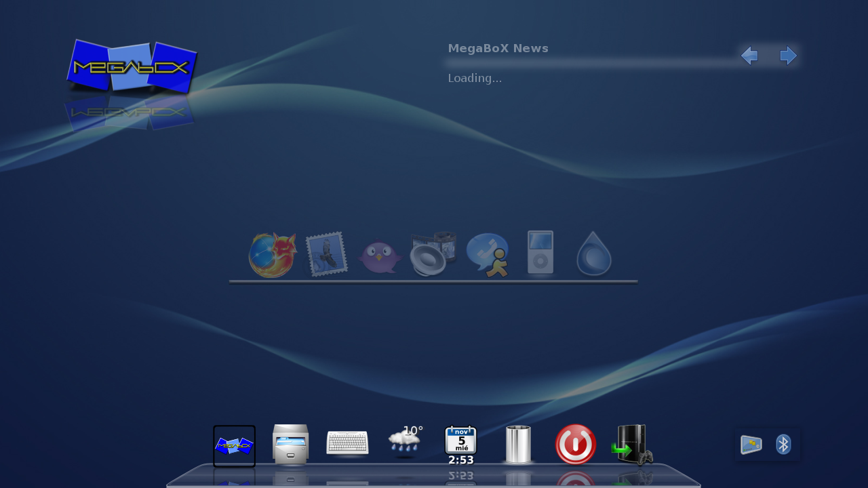Click the MegaBoX icon in the dock
868x488 pixels.
(x=234, y=446)
